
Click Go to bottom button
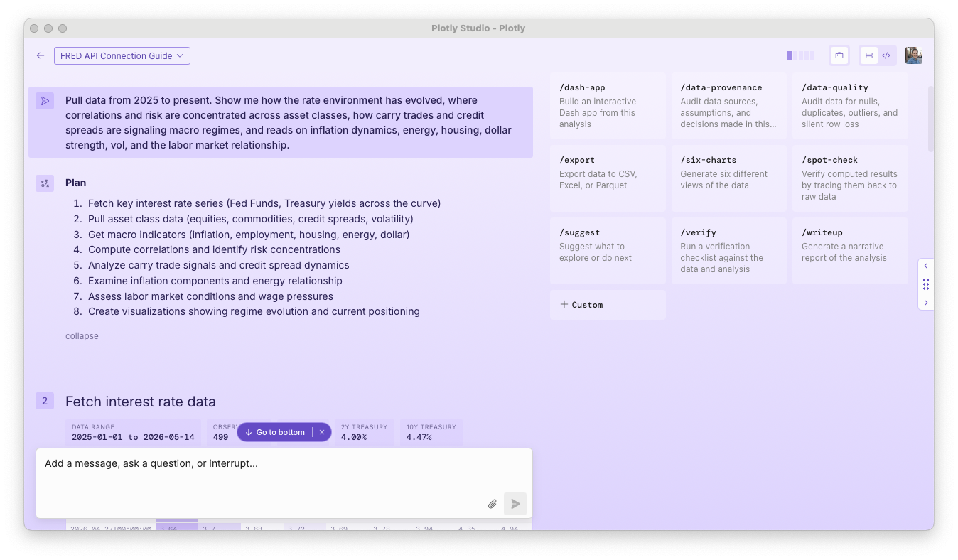(274, 432)
